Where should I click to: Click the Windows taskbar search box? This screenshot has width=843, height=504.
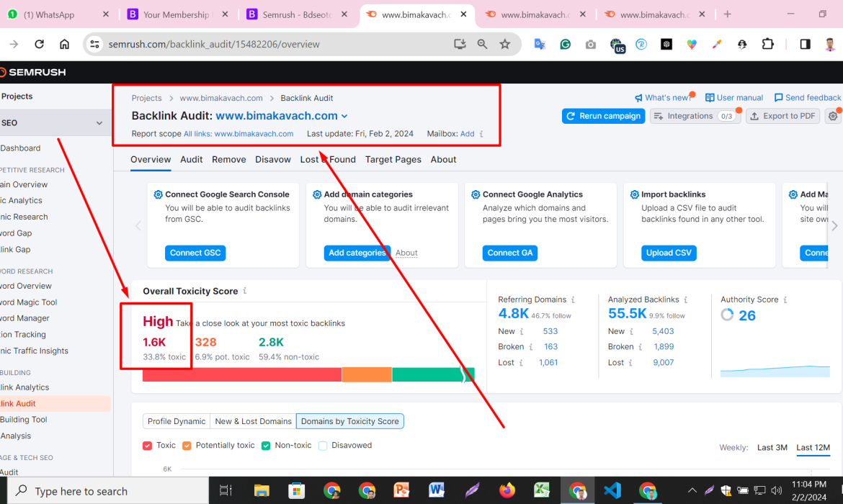point(108,490)
